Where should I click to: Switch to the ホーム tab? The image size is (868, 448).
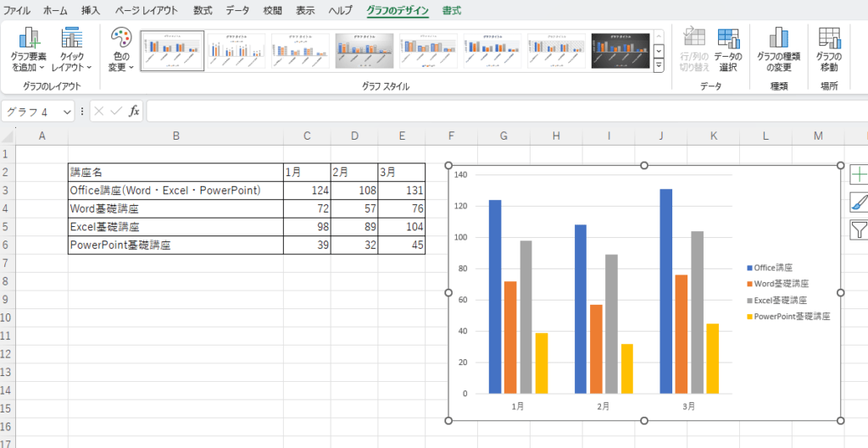click(x=55, y=10)
